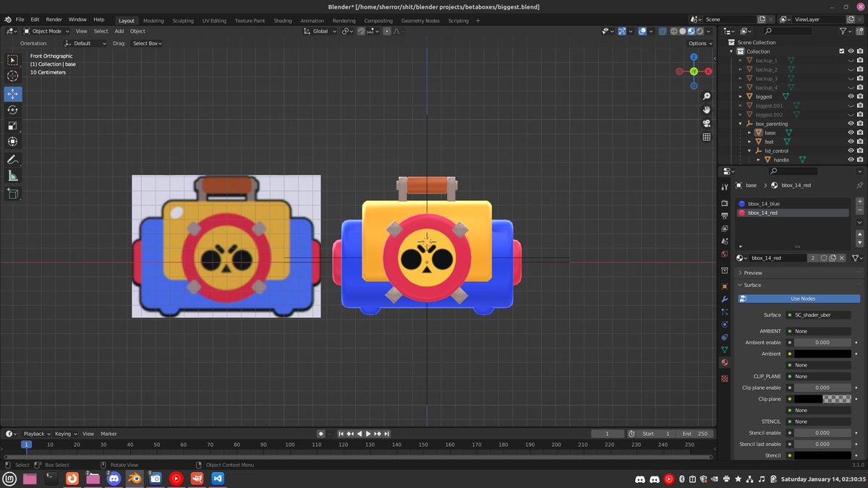Activate the Transform tool
This screenshot has width=868, height=488.
click(13, 142)
